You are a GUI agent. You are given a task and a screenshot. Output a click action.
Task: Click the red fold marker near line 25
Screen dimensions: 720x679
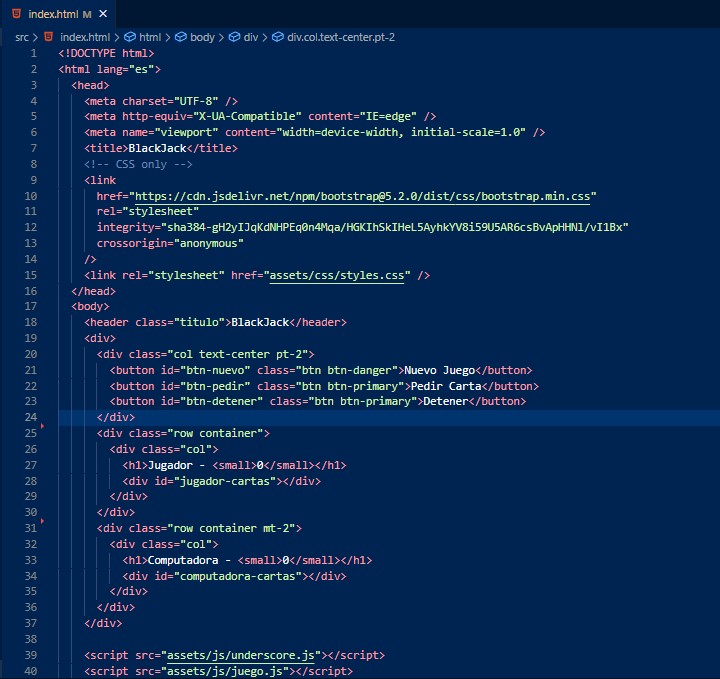coord(42,426)
